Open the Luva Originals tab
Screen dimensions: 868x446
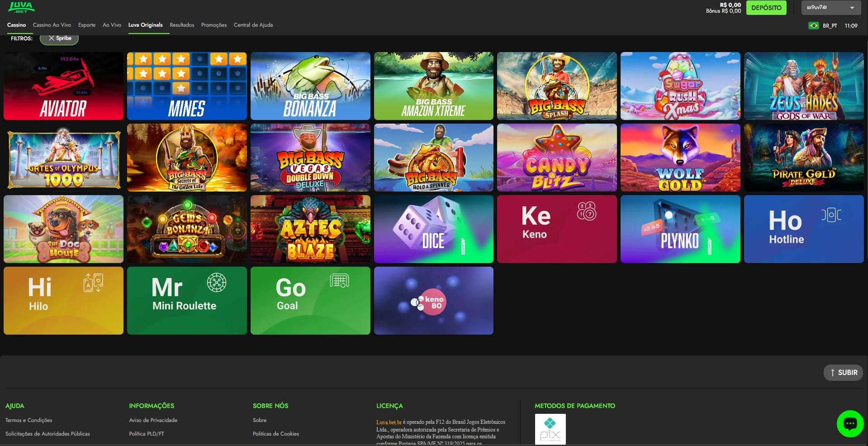point(145,25)
